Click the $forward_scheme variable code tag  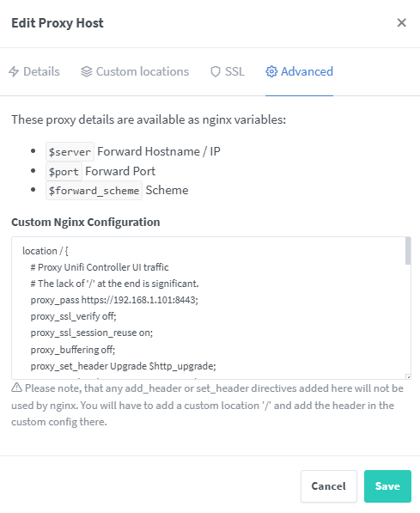(x=94, y=191)
